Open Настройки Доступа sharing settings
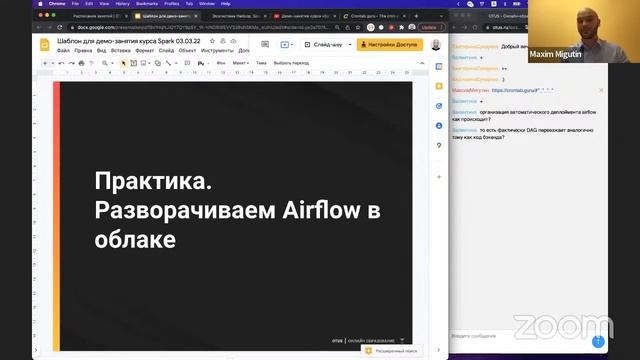 390,44
